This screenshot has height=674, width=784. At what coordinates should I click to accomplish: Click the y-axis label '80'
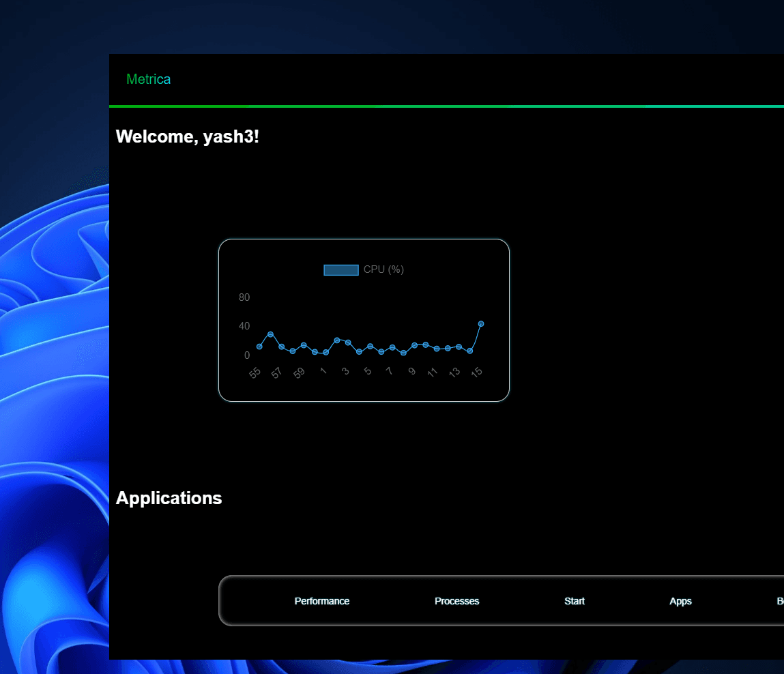coord(244,297)
